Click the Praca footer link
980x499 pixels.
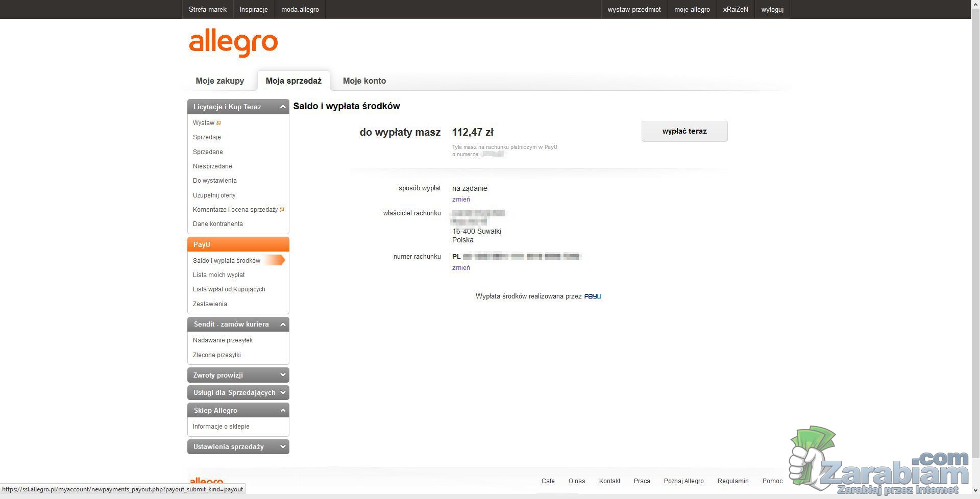(x=642, y=481)
